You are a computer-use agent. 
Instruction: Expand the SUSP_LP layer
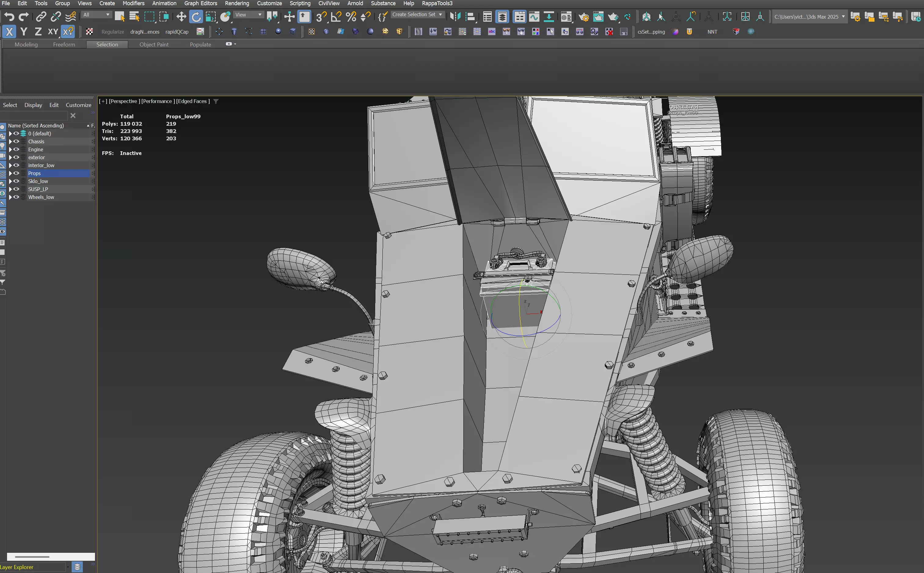pos(10,189)
